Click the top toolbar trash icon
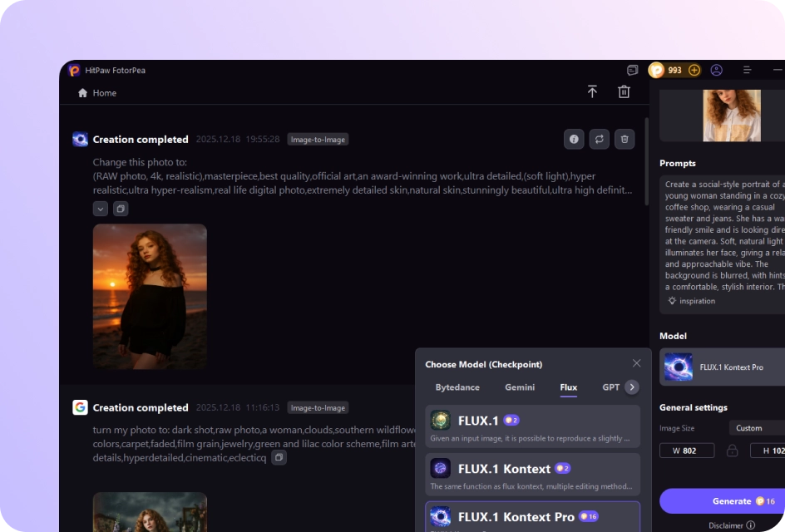785x532 pixels. click(x=624, y=92)
